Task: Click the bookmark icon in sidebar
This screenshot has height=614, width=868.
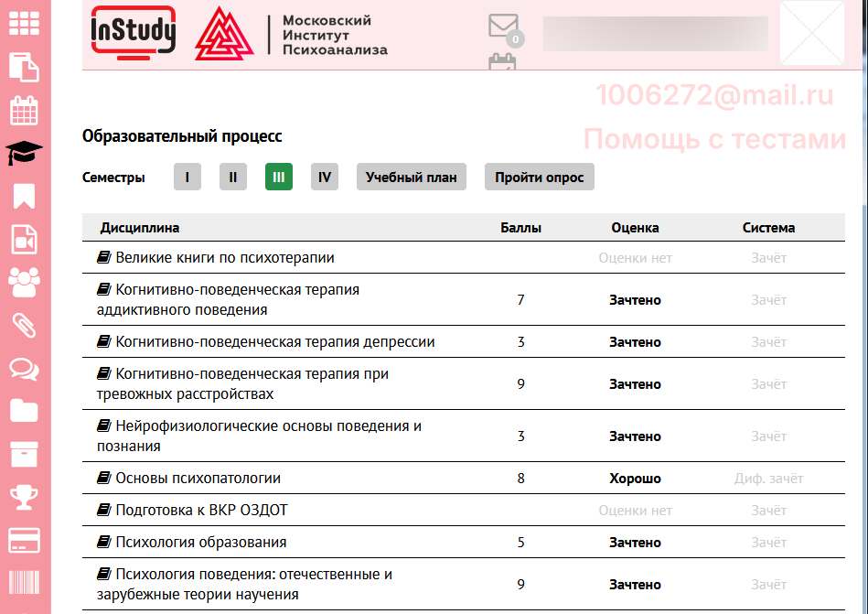Action: pos(24,197)
